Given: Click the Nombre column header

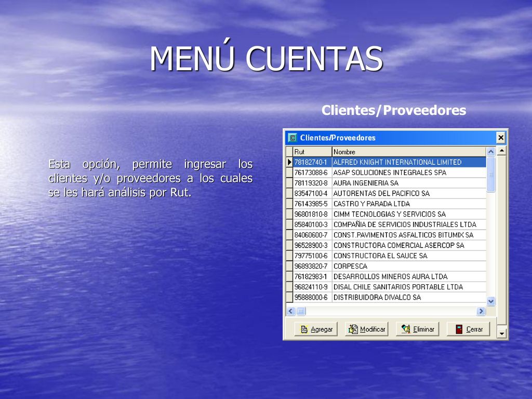Looking at the screenshot, I should (409, 152).
